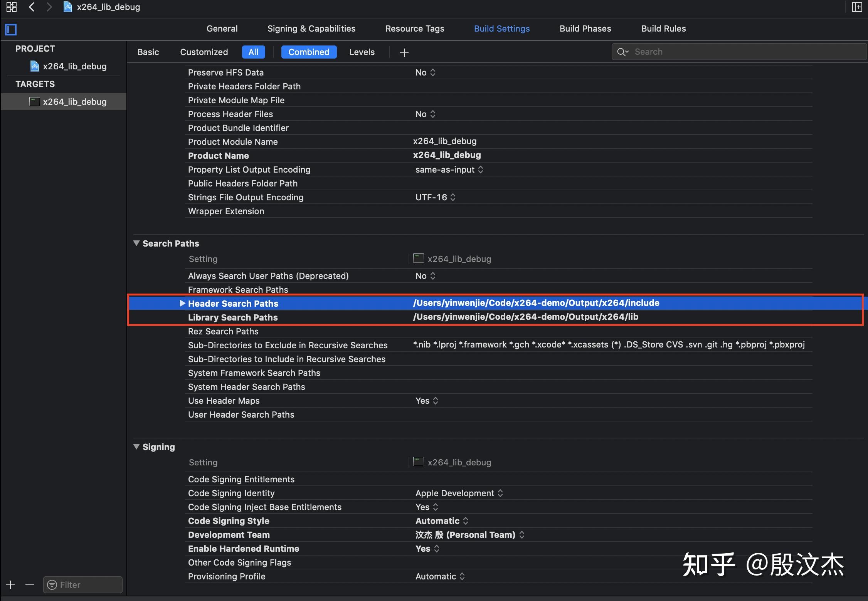Open the General tab
This screenshot has height=601, width=868.
(x=222, y=28)
